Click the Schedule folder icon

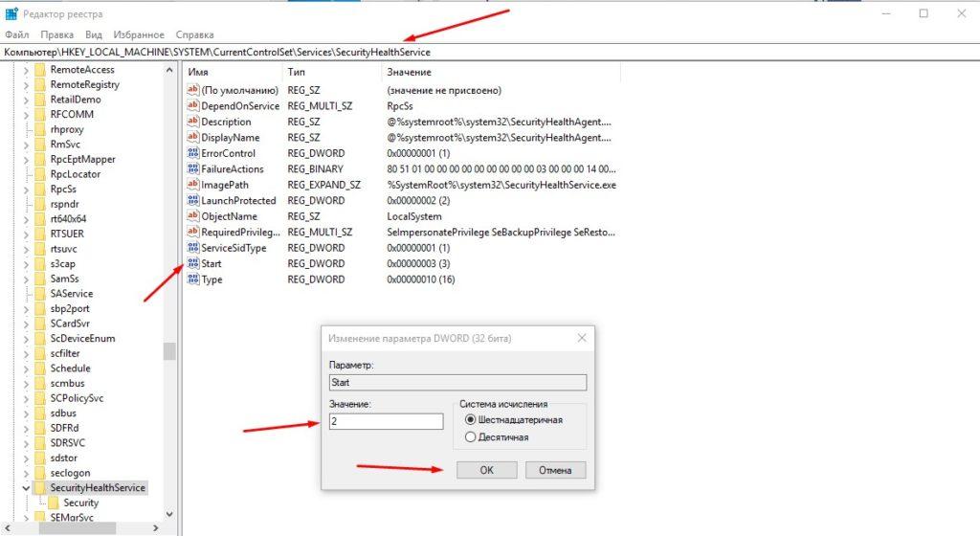point(40,368)
